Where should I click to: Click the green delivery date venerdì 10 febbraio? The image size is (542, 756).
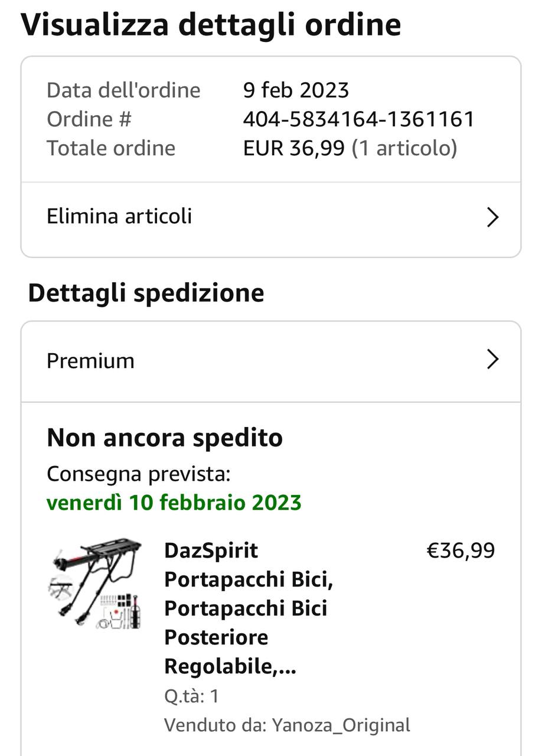(x=174, y=503)
